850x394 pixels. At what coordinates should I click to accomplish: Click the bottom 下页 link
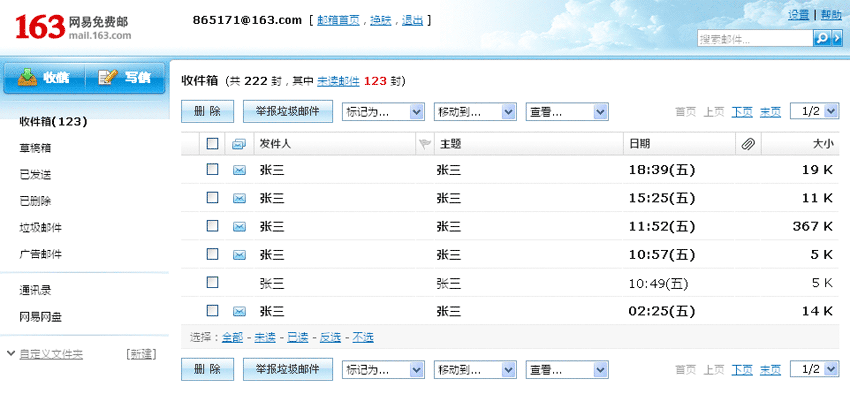[x=742, y=370]
